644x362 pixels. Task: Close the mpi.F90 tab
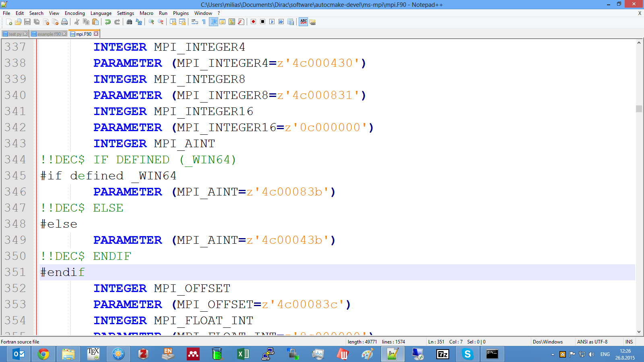click(96, 34)
